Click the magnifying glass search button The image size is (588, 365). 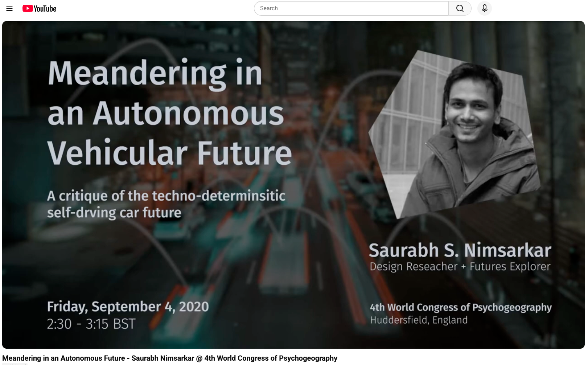pos(460,8)
